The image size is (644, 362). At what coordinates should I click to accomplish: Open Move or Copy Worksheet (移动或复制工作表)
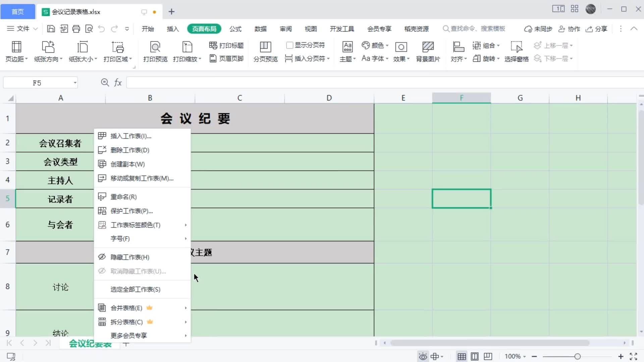tap(142, 178)
